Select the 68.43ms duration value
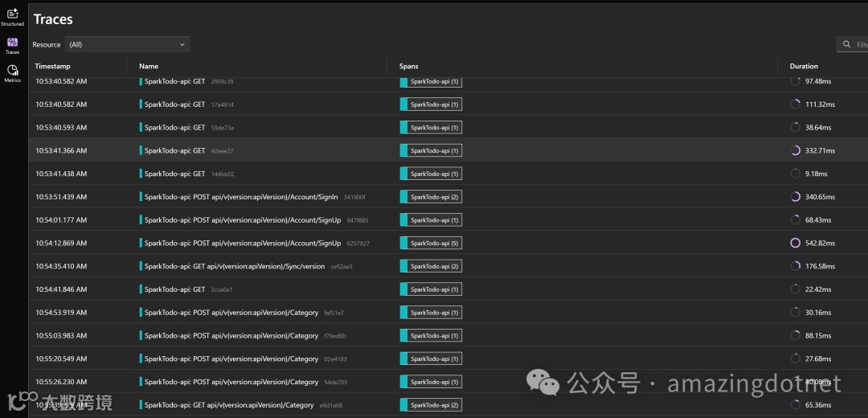868x418 pixels. [818, 219]
